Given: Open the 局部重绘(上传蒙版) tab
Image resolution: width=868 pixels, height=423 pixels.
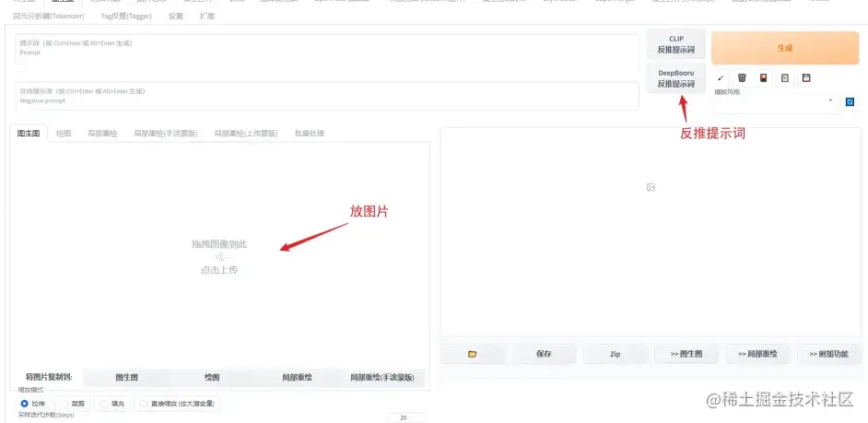Looking at the screenshot, I should point(246,134).
